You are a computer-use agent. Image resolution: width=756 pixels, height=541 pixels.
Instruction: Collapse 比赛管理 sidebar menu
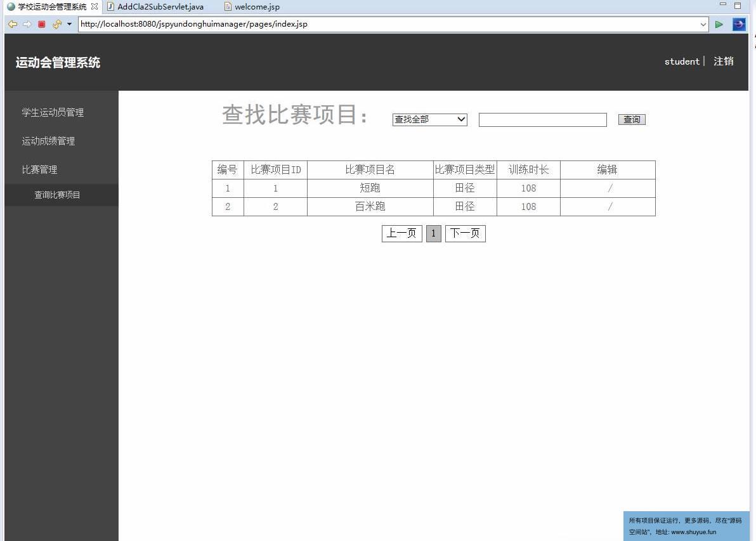click(x=39, y=170)
